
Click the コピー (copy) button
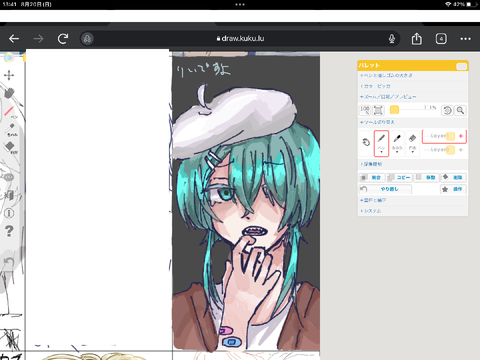(x=399, y=178)
